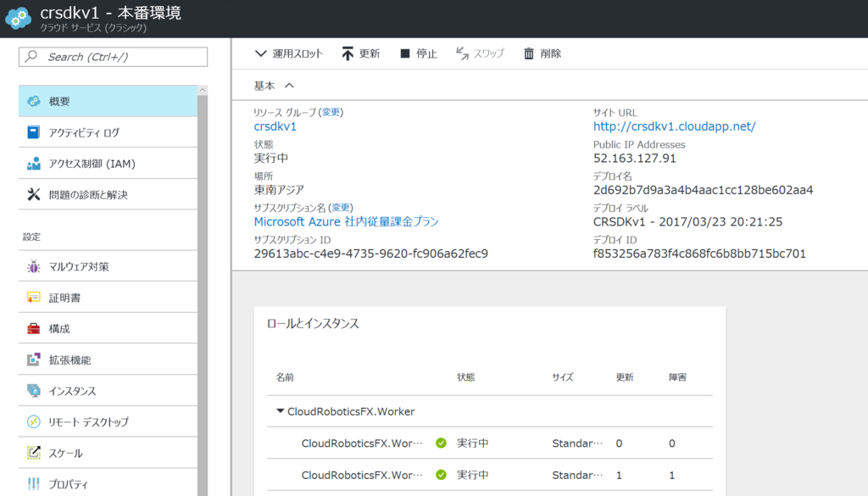
Task: Click the スワップ toolbar button
Action: [480, 53]
